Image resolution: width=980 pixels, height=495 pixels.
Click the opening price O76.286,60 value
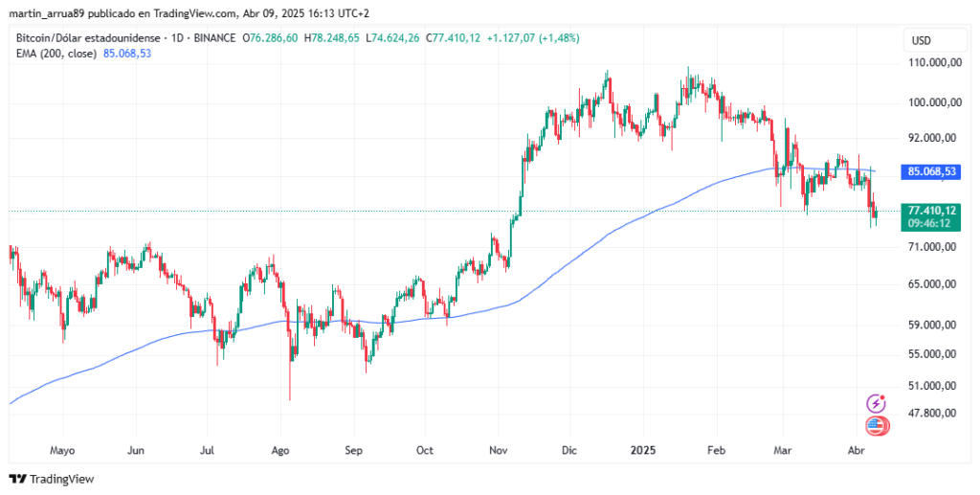coord(273,38)
